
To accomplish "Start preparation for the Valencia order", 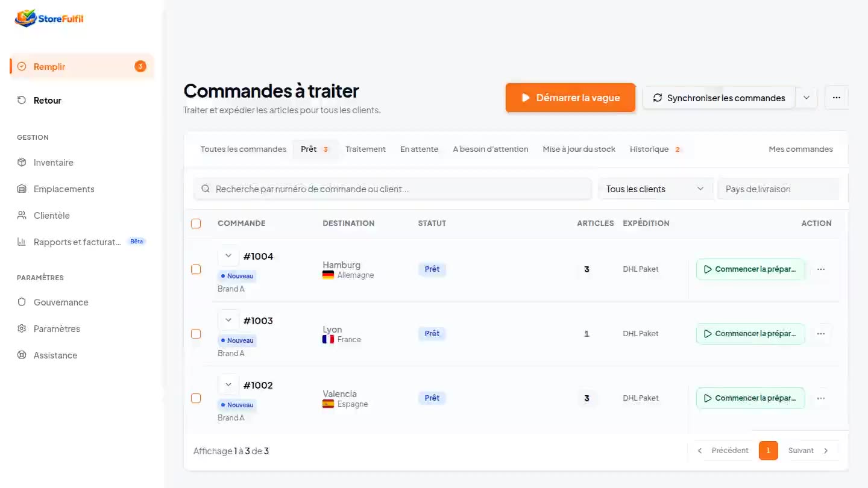I will coord(750,398).
